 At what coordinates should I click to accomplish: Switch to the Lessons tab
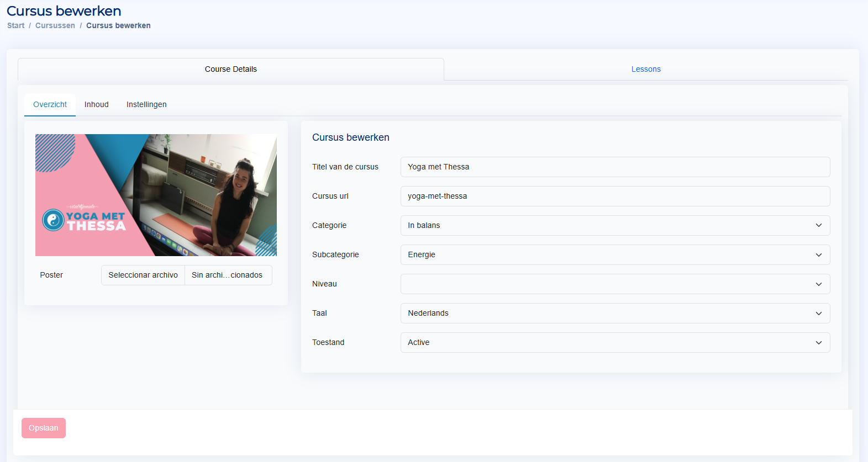point(646,69)
